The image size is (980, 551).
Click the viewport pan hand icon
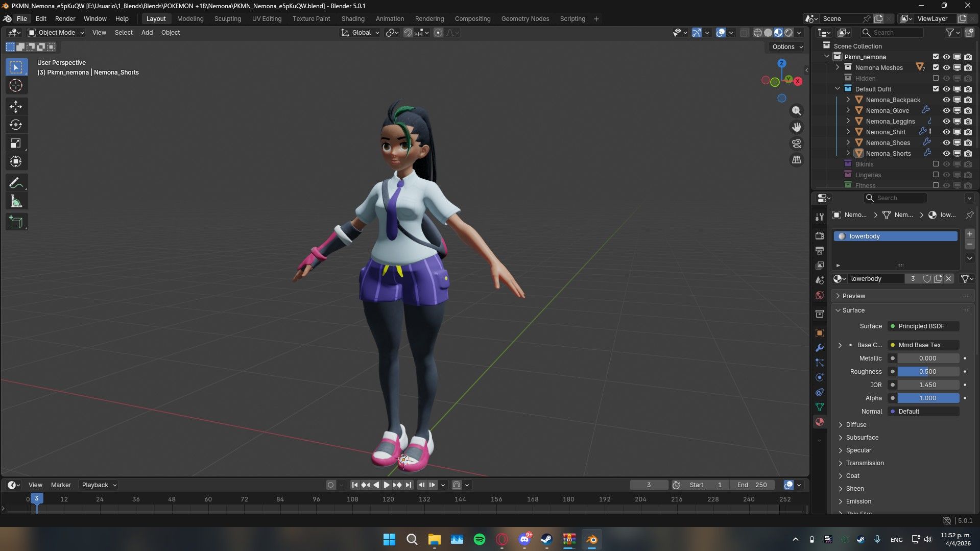[x=796, y=127]
